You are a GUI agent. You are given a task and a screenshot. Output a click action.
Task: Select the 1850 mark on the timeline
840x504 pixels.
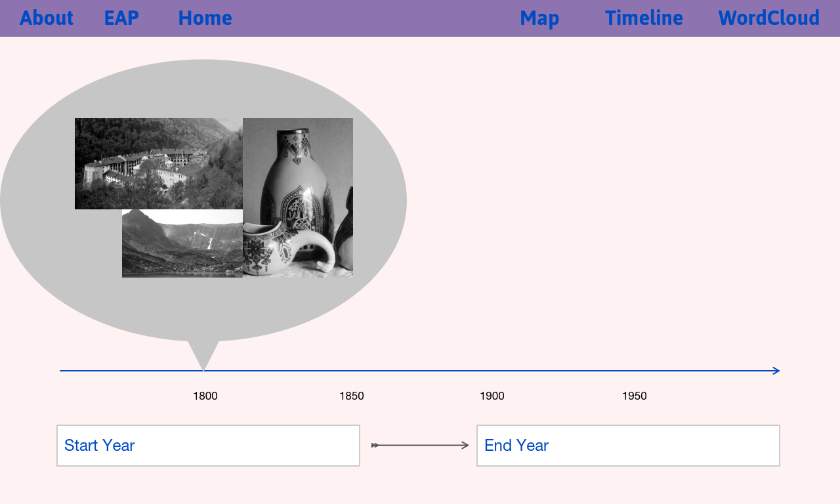[352, 396]
